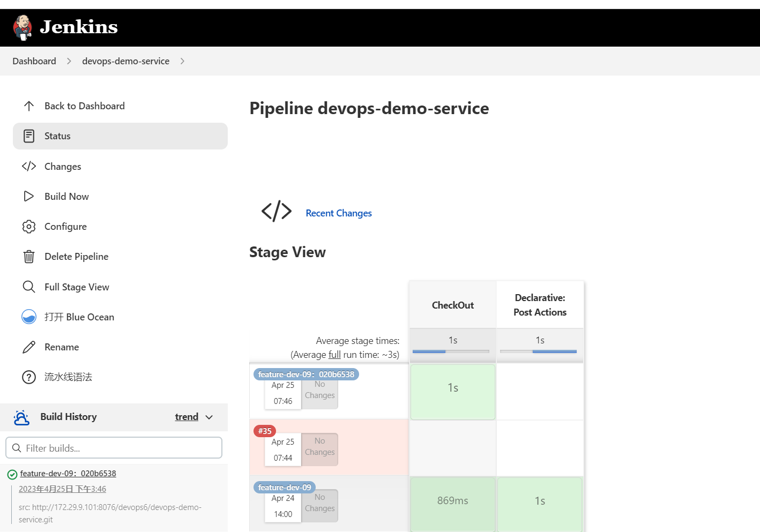Click the Pipeline devops-demo-service heading
Viewport: 760px width, 532px height.
[369, 108]
